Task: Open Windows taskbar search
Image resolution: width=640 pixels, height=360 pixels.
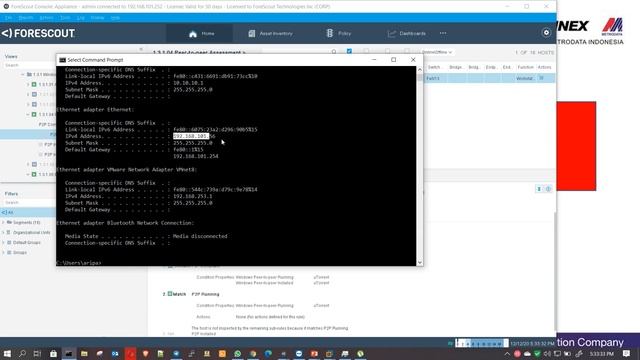Action: click(22, 353)
